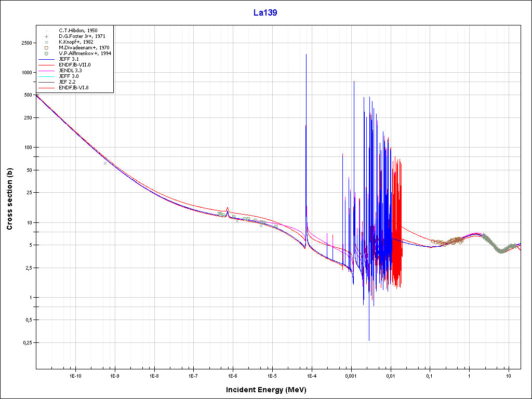Click the brown pentagon marker for M.Divadeenam+
This screenshot has width=532, height=399.
pos(46,48)
